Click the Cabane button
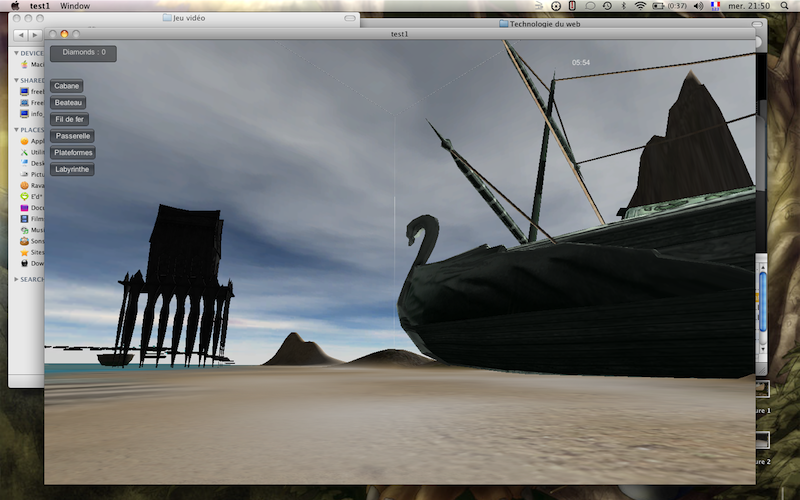 click(x=67, y=86)
